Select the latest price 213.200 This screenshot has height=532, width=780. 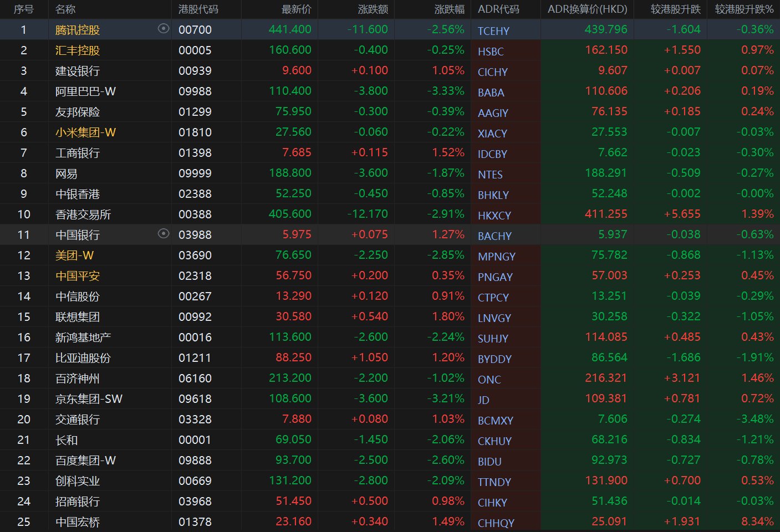(x=290, y=378)
